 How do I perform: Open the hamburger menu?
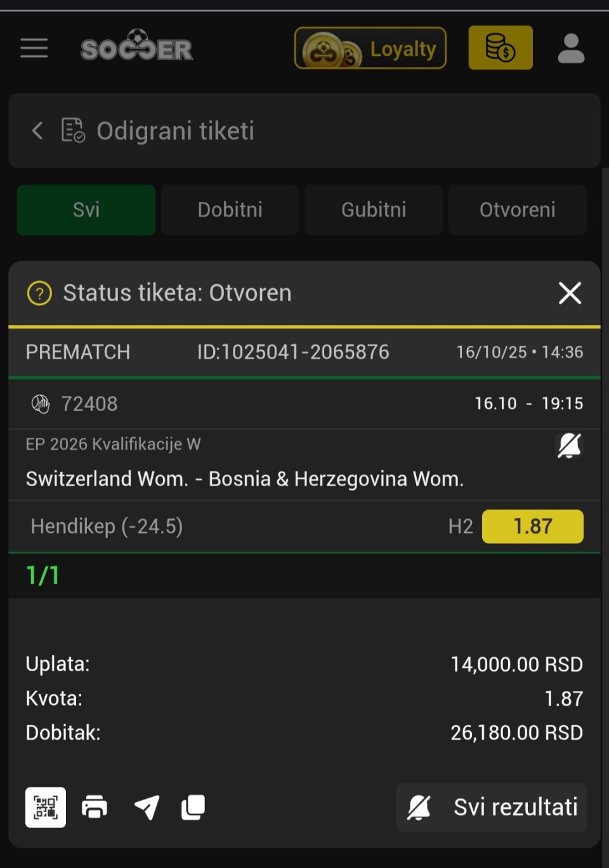[x=34, y=48]
